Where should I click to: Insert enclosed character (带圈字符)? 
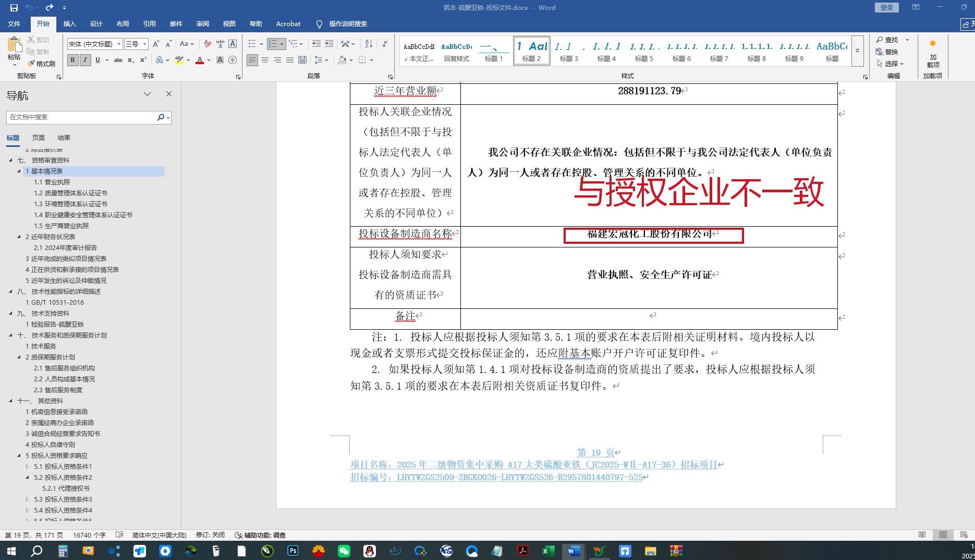coord(233,60)
